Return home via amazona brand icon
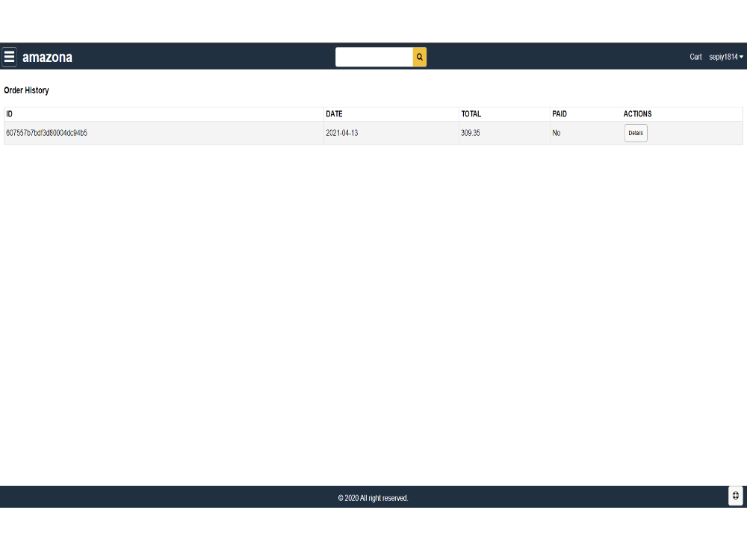This screenshot has width=747, height=560. click(x=47, y=57)
